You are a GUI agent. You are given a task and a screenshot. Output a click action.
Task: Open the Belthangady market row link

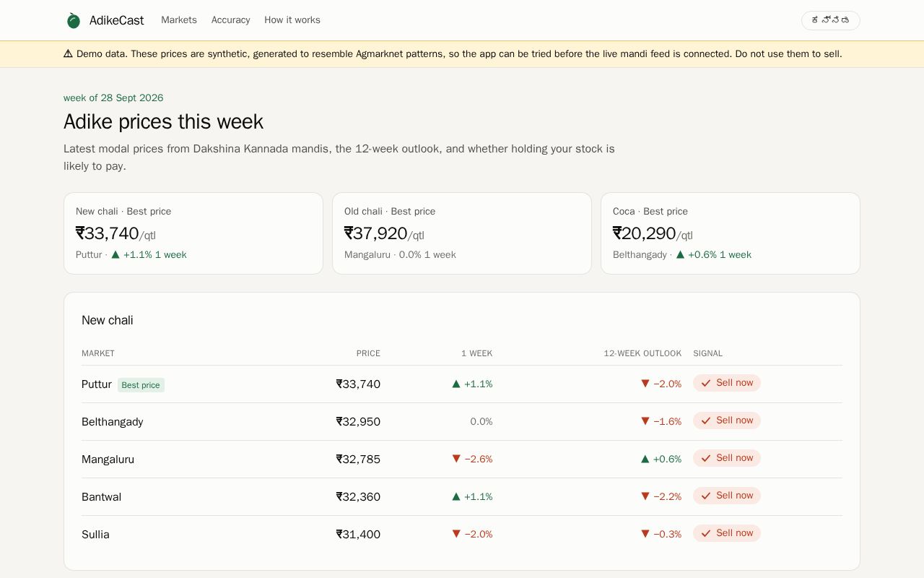(113, 422)
